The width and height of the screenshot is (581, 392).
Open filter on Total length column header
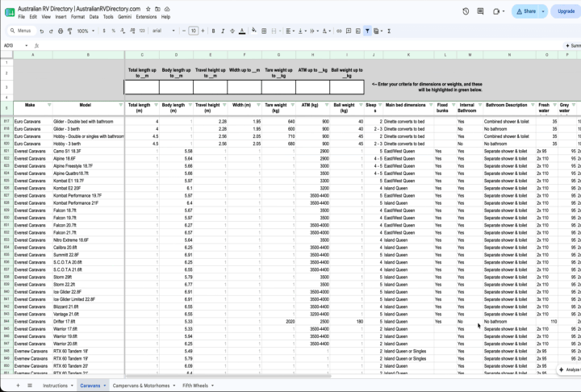[156, 105]
